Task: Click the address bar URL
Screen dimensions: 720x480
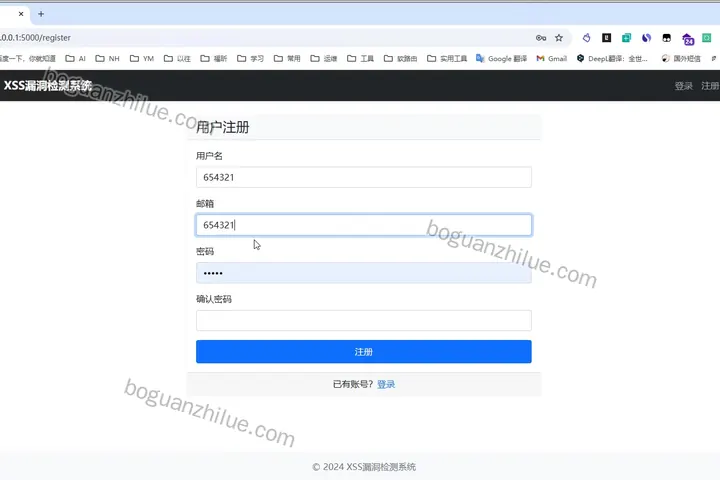Action: coord(35,38)
